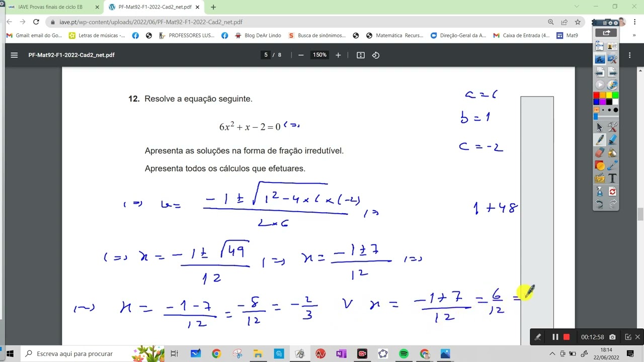This screenshot has height=362, width=644.
Task: Go to previous page arrow in drawing toolbar
Action: click(x=599, y=72)
